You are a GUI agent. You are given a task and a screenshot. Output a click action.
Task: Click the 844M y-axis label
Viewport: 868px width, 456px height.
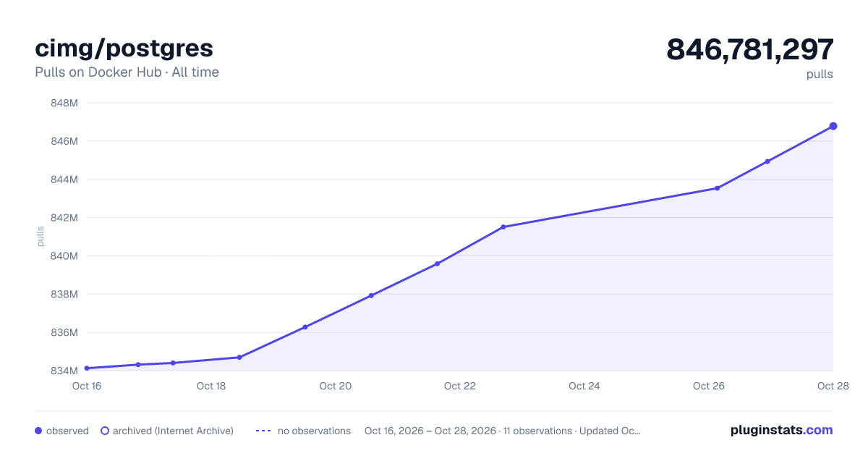point(64,180)
